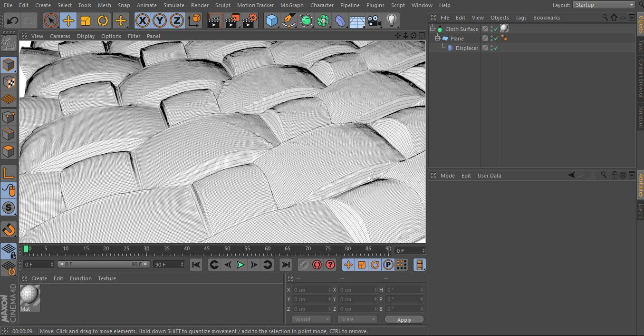Image resolution: width=644 pixels, height=336 pixels.
Task: Add a Cube primitive object
Action: point(271,21)
